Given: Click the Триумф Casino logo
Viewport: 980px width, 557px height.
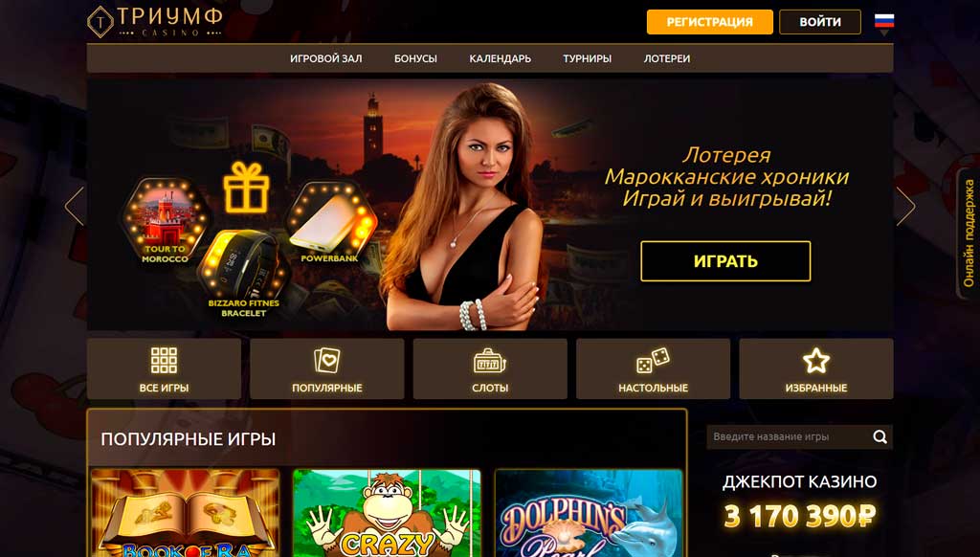Looking at the screenshot, I should pyautogui.click(x=155, y=22).
